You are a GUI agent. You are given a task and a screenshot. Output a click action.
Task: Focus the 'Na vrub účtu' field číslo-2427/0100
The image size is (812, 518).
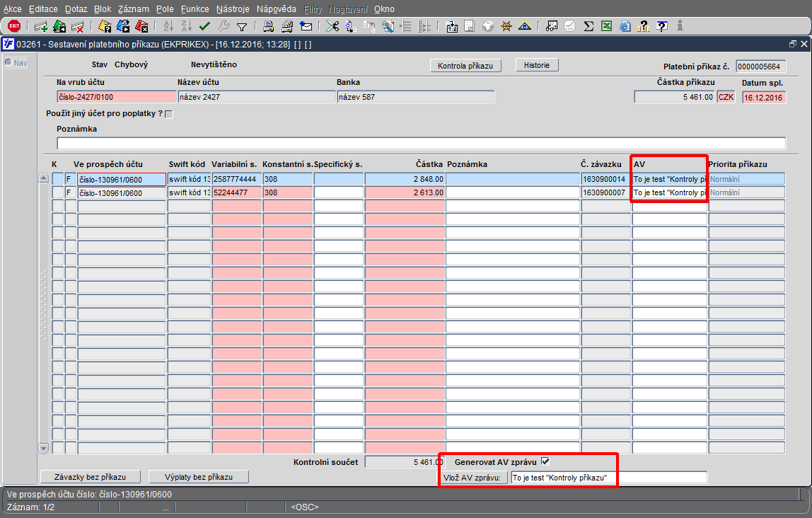(x=117, y=97)
